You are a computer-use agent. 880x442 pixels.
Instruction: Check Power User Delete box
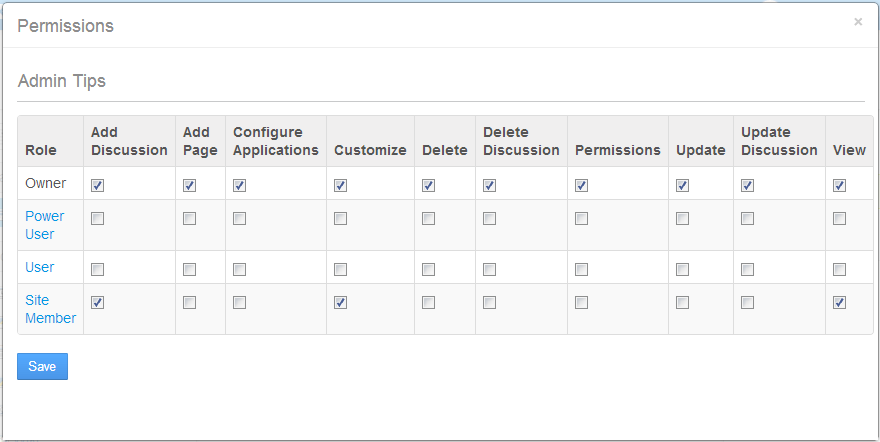[429, 219]
